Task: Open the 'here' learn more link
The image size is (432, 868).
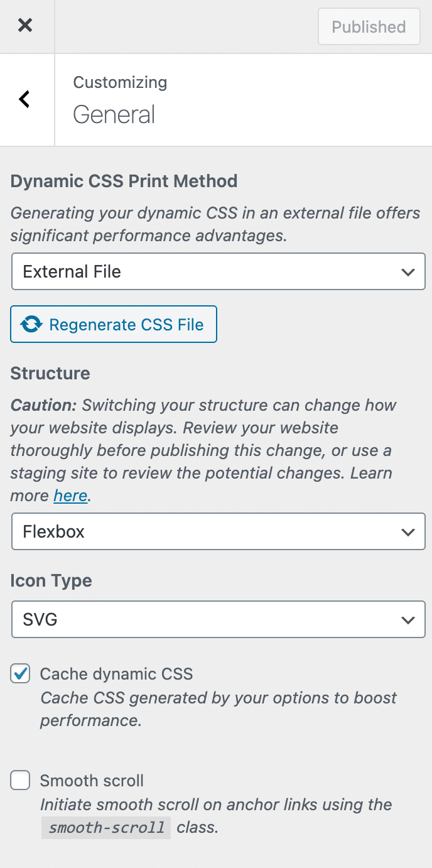Action: (x=70, y=496)
